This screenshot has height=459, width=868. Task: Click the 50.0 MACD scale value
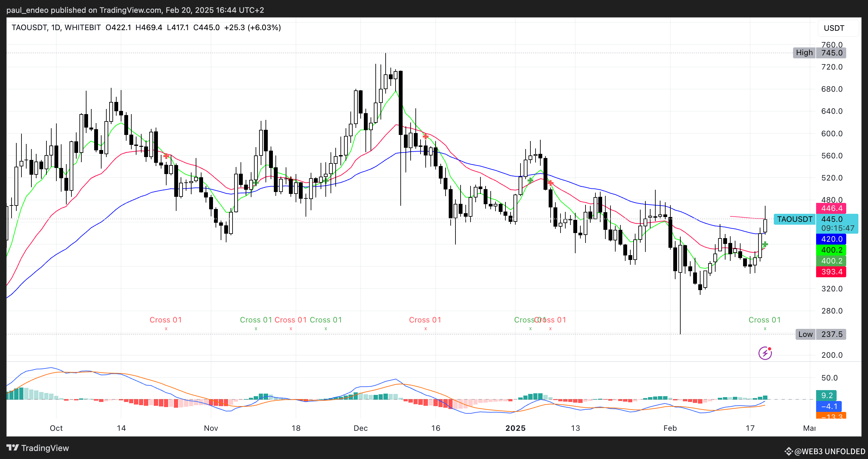[830, 378]
